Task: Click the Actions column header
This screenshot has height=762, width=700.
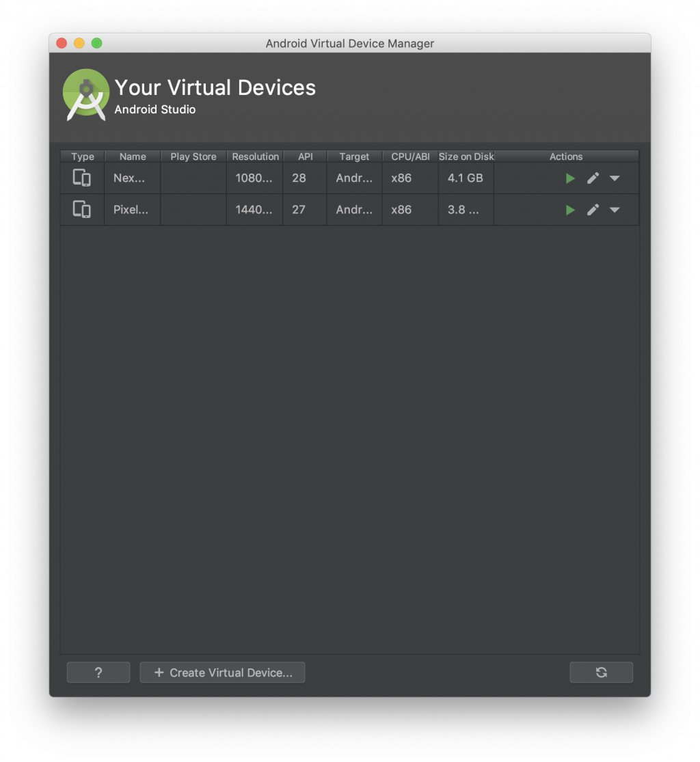Action: click(x=566, y=157)
